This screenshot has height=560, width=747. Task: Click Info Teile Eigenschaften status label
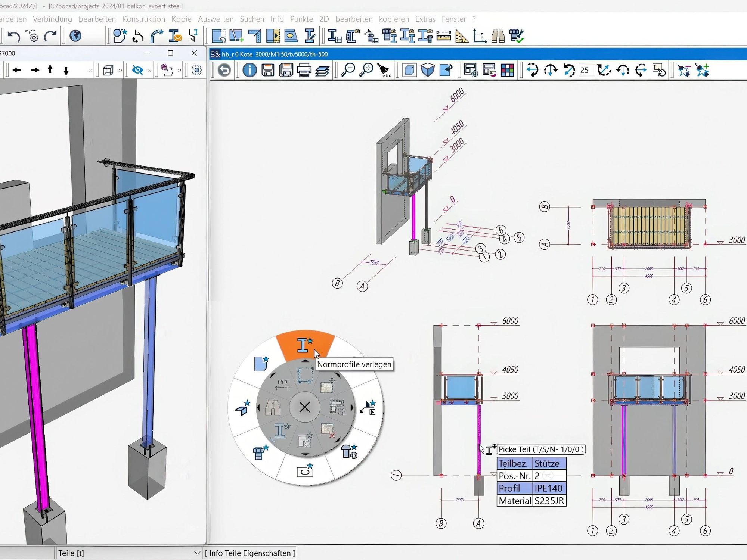pyautogui.click(x=250, y=553)
